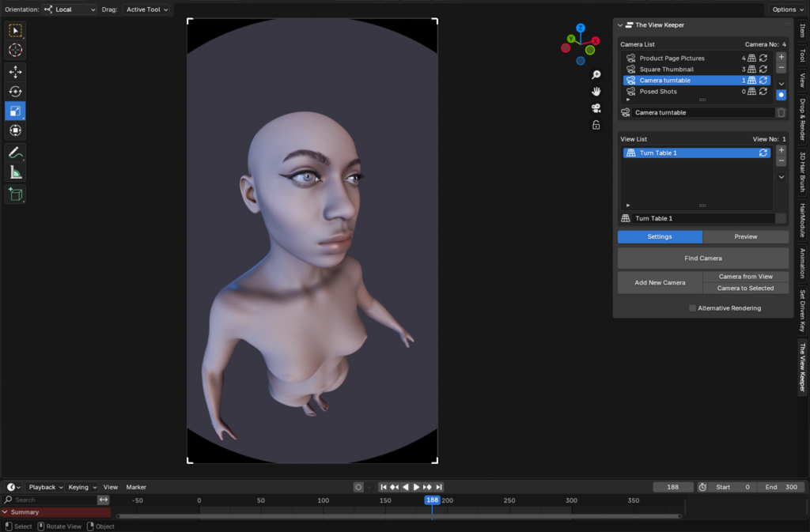
Task: Play the animation forward
Action: 416,487
